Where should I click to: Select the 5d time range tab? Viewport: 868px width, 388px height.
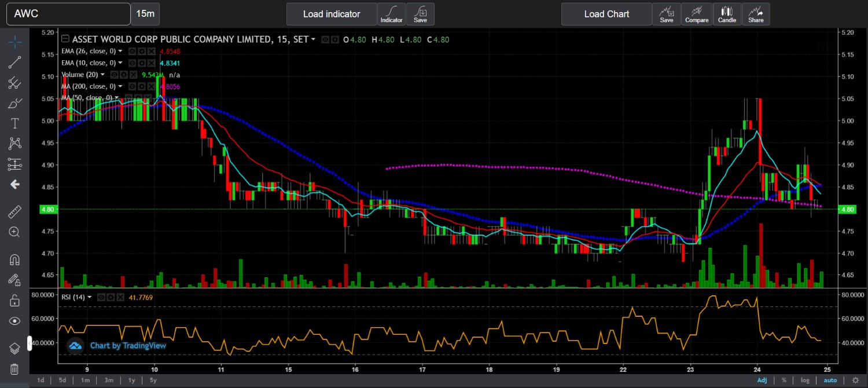[62, 380]
